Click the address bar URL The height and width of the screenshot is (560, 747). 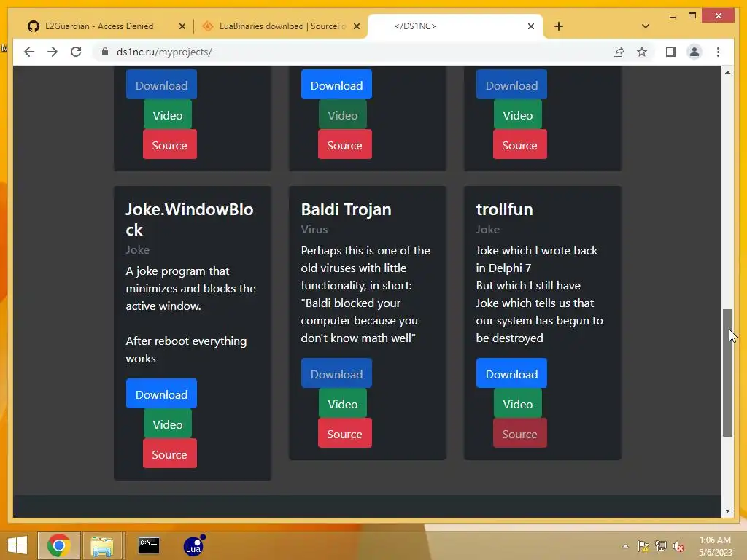pyautogui.click(x=164, y=52)
